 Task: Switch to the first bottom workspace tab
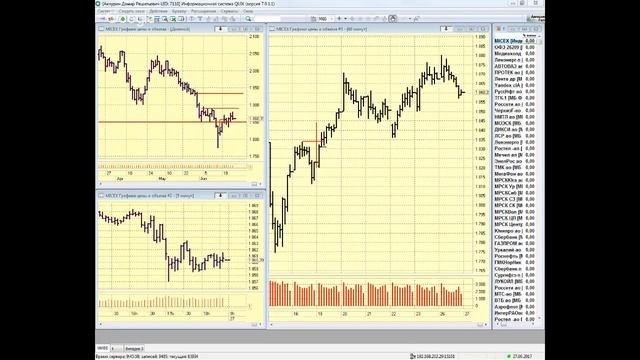tap(102, 348)
